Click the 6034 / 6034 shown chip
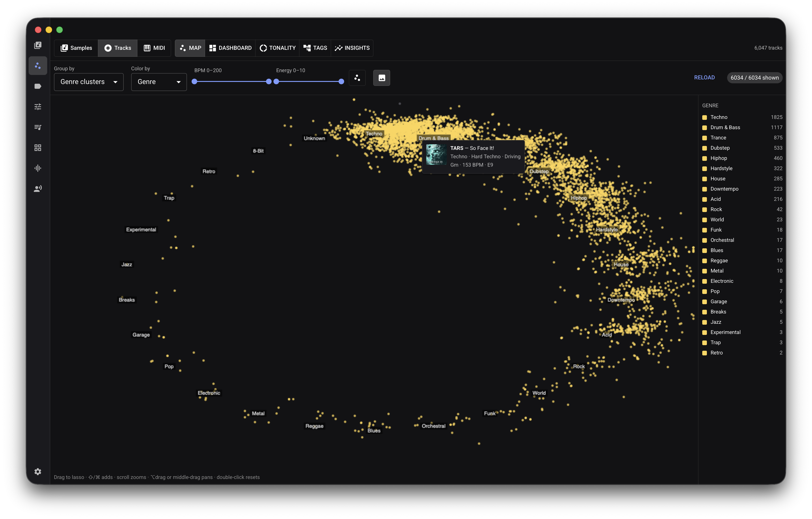Screen dimensions: 812x519 (x=754, y=78)
